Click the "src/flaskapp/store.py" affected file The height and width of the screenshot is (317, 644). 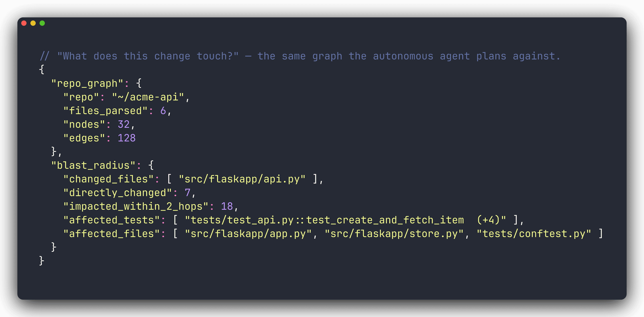[394, 234]
